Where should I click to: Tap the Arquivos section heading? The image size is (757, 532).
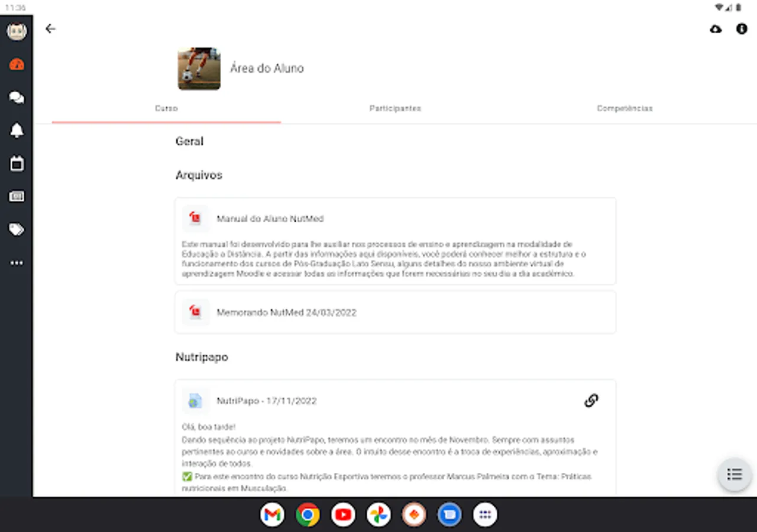click(199, 176)
